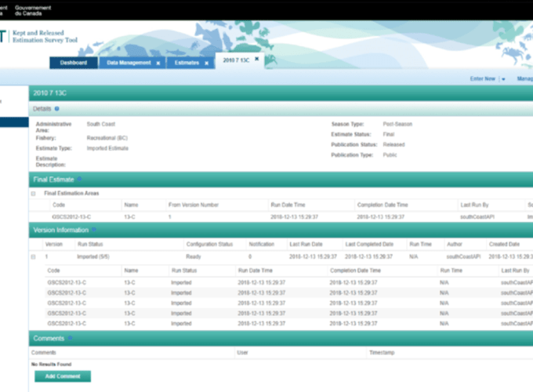This screenshot has width=533, height=392.
Task: Click the Notification column header
Action: click(x=261, y=244)
